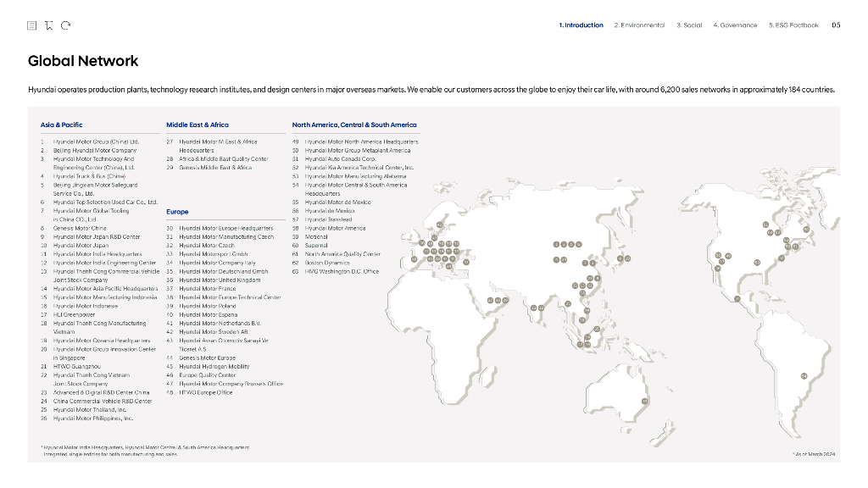The width and height of the screenshot is (868, 488).
Task: Select Hyundai Motor Group (China) Ltd. entry
Action: [96, 141]
